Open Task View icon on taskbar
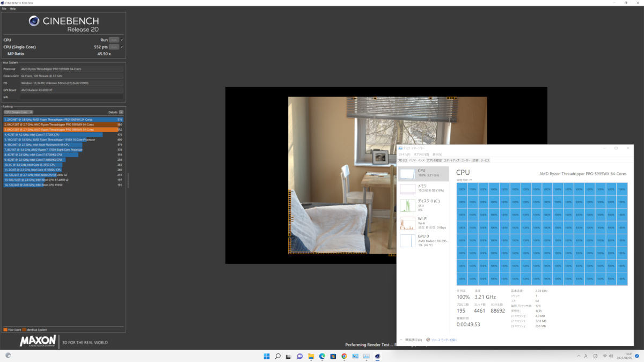 [x=289, y=356]
